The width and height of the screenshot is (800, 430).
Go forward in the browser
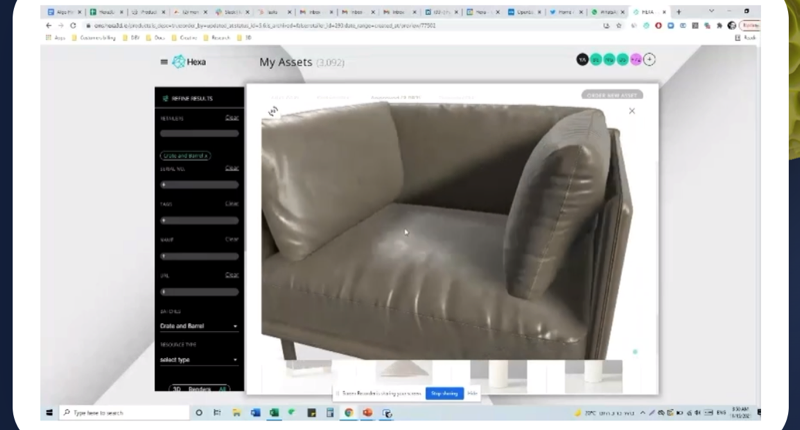61,26
